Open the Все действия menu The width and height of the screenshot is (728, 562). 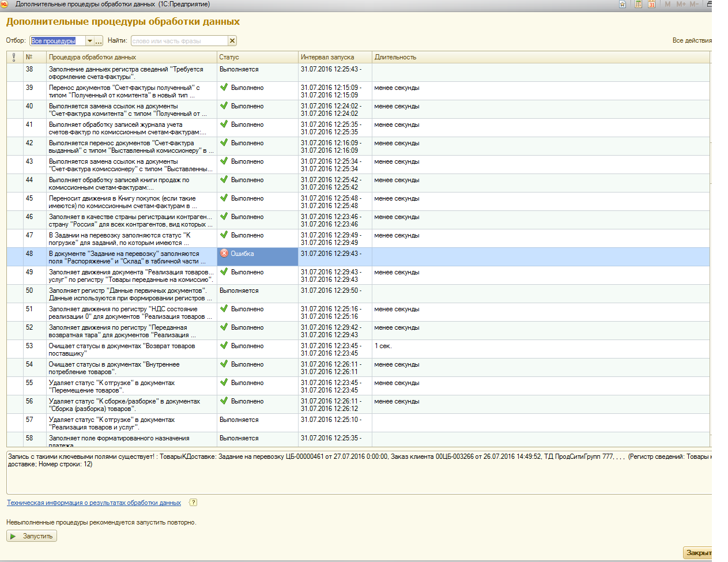tap(692, 40)
